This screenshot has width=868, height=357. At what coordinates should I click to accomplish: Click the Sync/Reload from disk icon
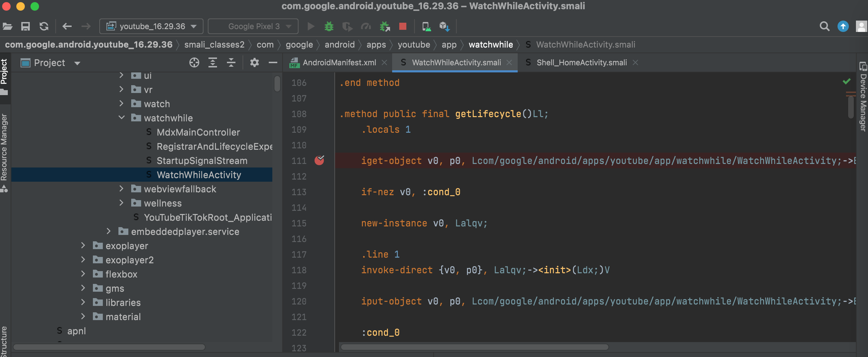tap(44, 26)
